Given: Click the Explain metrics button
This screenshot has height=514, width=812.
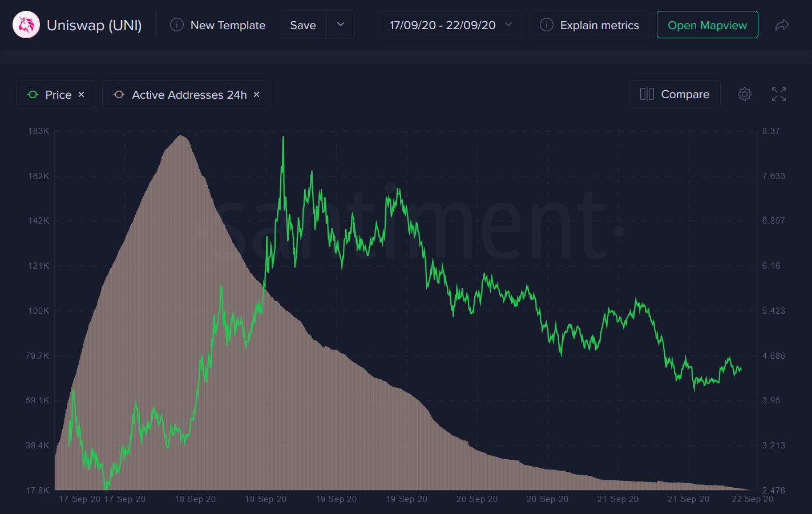Looking at the screenshot, I should pos(589,25).
